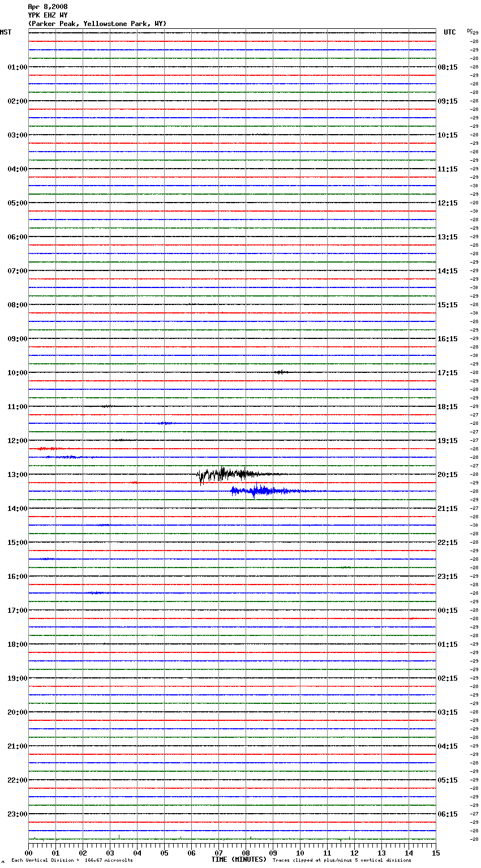Select the '19:00' MST time label

click(18, 678)
